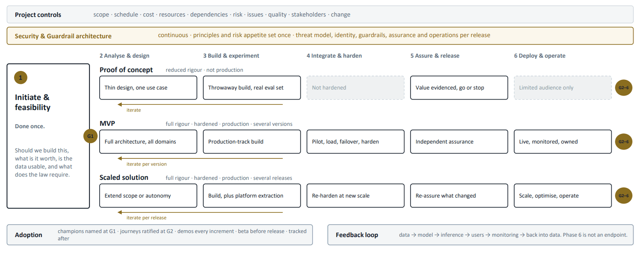The height and width of the screenshot is (254, 644).
Task: Open the Full architecture, all domains box
Action: (148, 142)
